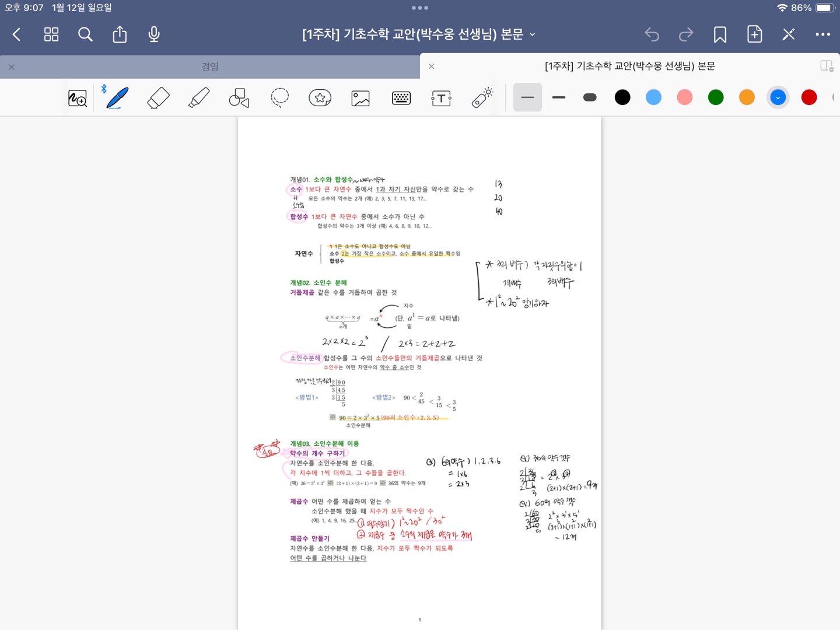Select the Eraser tool

158,98
